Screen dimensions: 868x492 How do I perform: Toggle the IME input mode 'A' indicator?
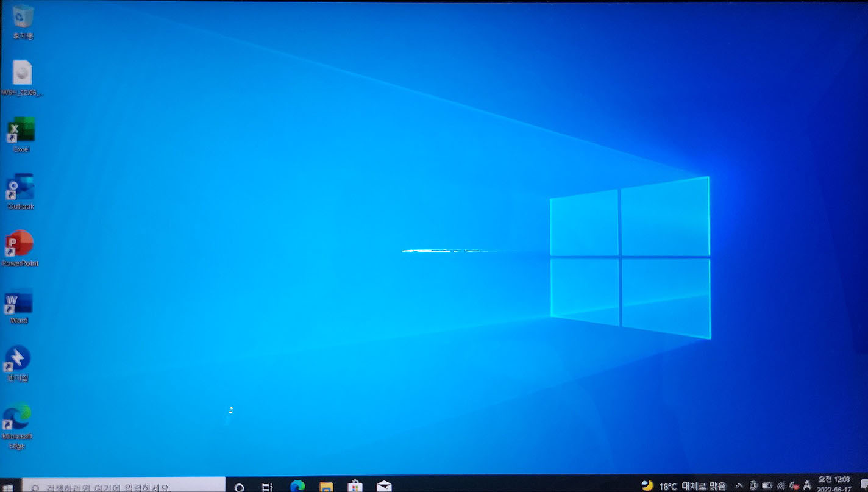tap(807, 485)
